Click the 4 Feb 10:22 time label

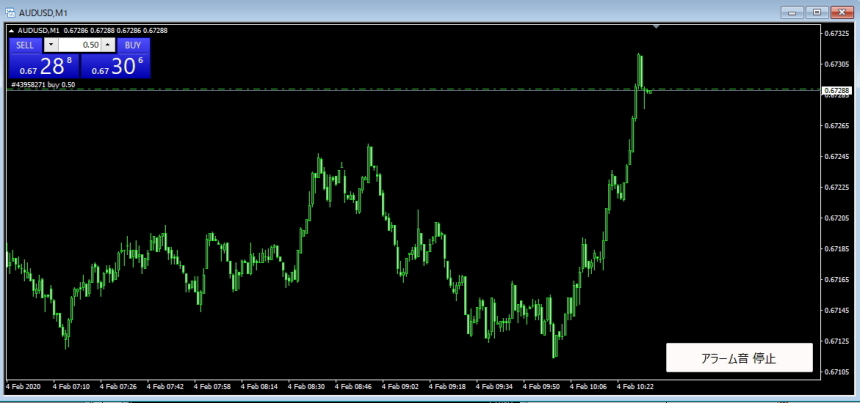(x=635, y=387)
